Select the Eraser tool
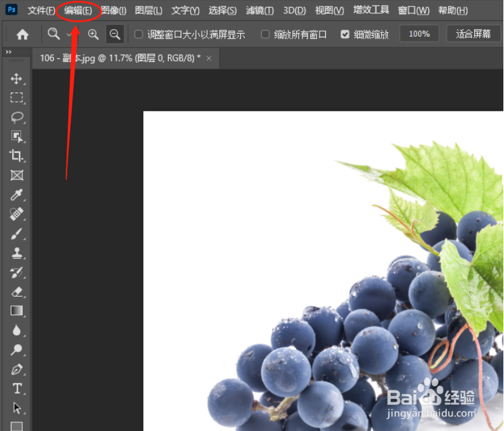Image resolution: width=504 pixels, height=431 pixels. coord(16,292)
